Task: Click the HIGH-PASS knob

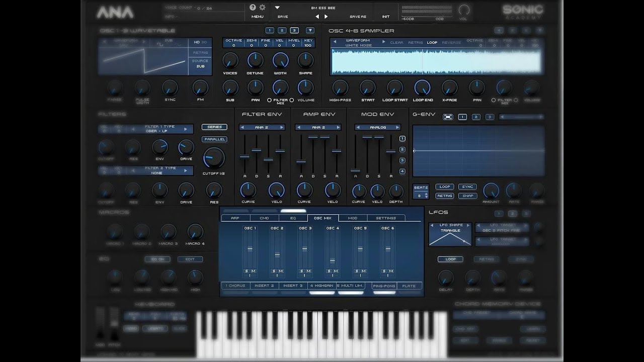Action: pyautogui.click(x=340, y=88)
